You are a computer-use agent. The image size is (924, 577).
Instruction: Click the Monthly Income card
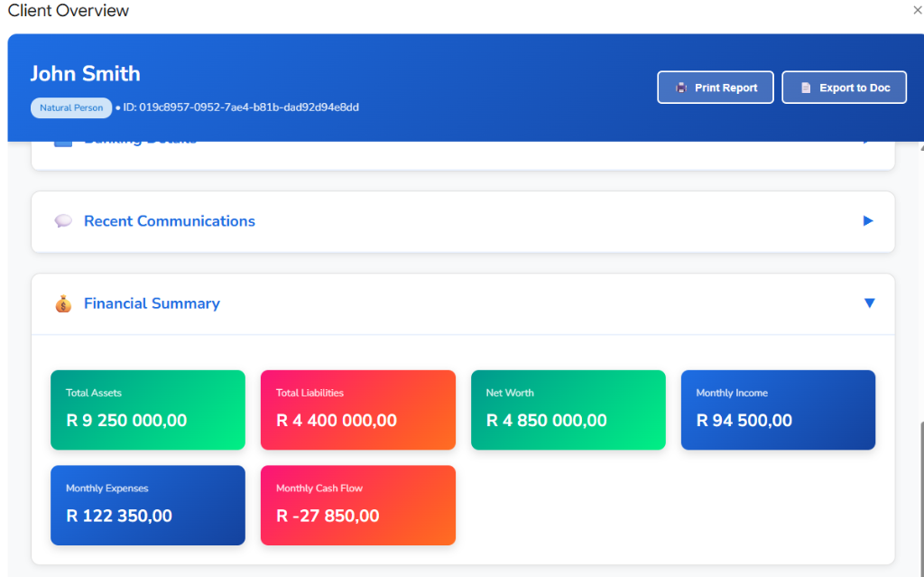[778, 409]
